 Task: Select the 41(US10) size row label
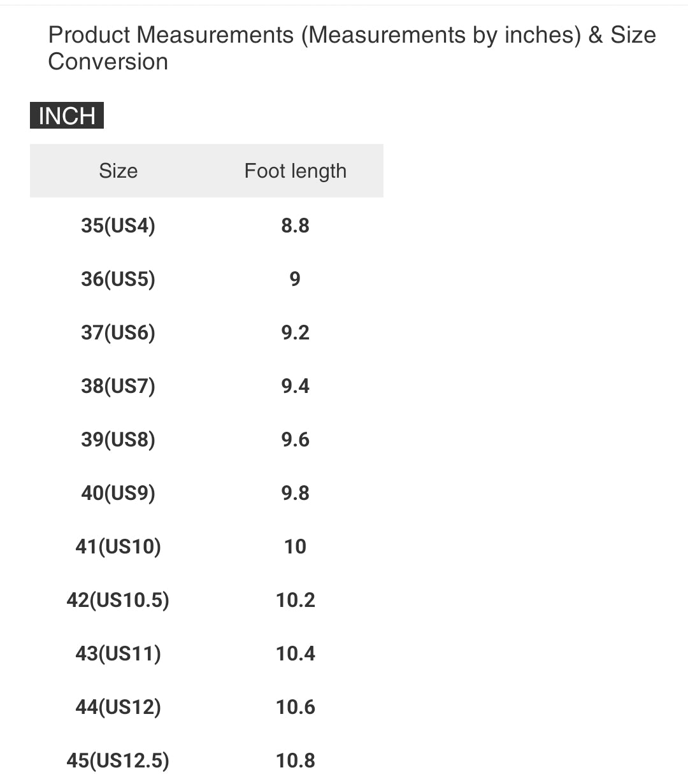pyautogui.click(x=118, y=546)
